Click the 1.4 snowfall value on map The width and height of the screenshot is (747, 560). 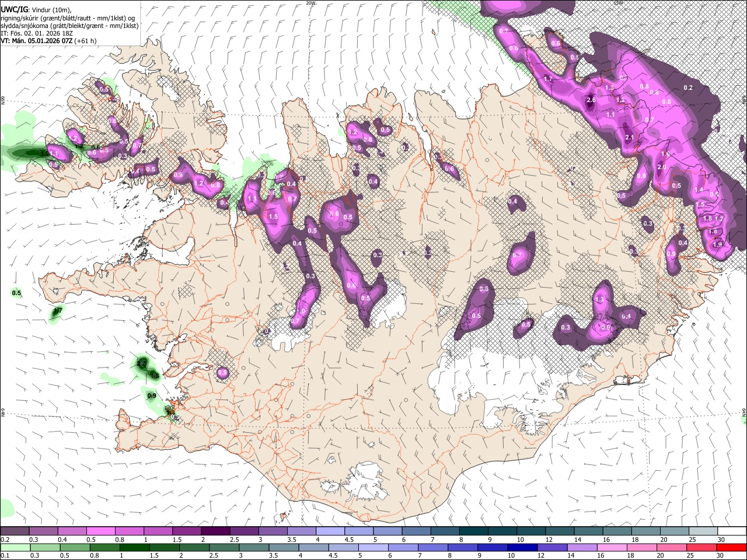pos(699,190)
